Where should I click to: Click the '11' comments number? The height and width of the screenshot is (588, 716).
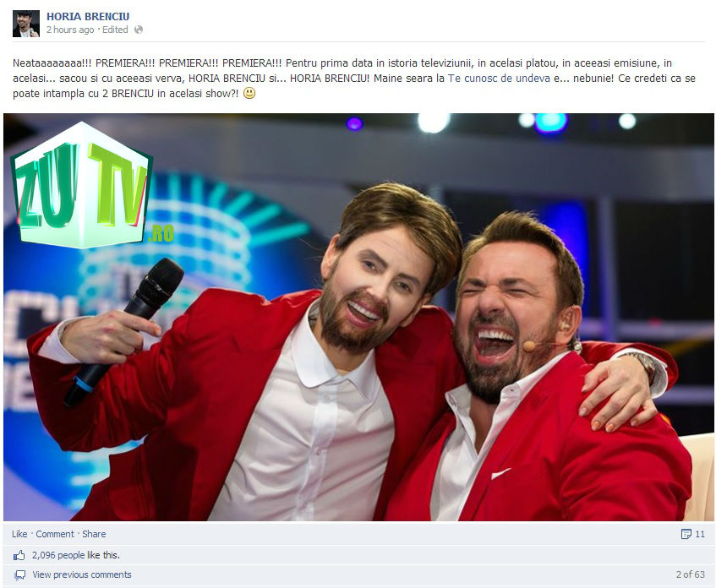[x=700, y=534]
